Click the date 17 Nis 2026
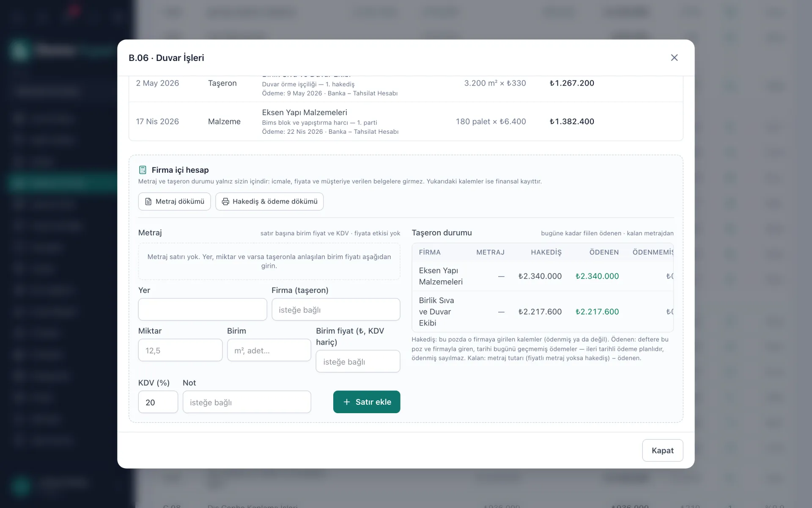 tap(157, 121)
